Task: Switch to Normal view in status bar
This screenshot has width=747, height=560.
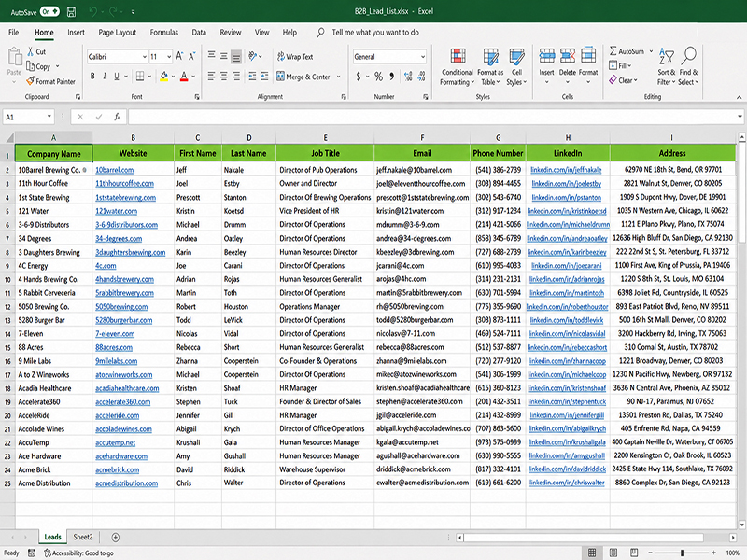Action: click(x=592, y=553)
